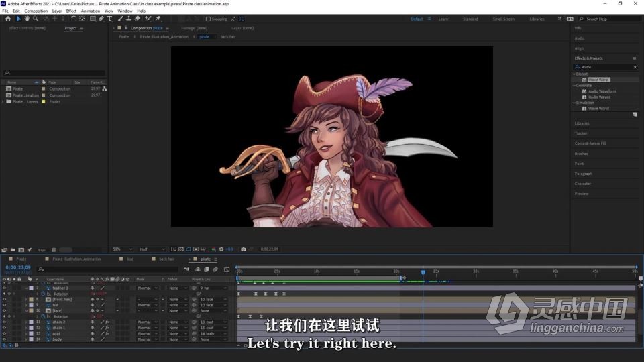Select the Brush tool
Viewport: 644px width, 362px height.
point(120,19)
